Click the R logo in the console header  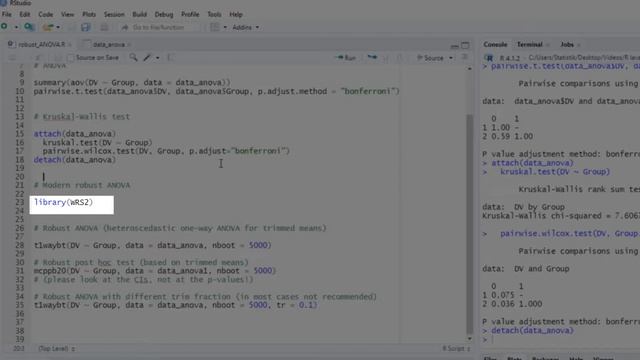(x=489, y=58)
